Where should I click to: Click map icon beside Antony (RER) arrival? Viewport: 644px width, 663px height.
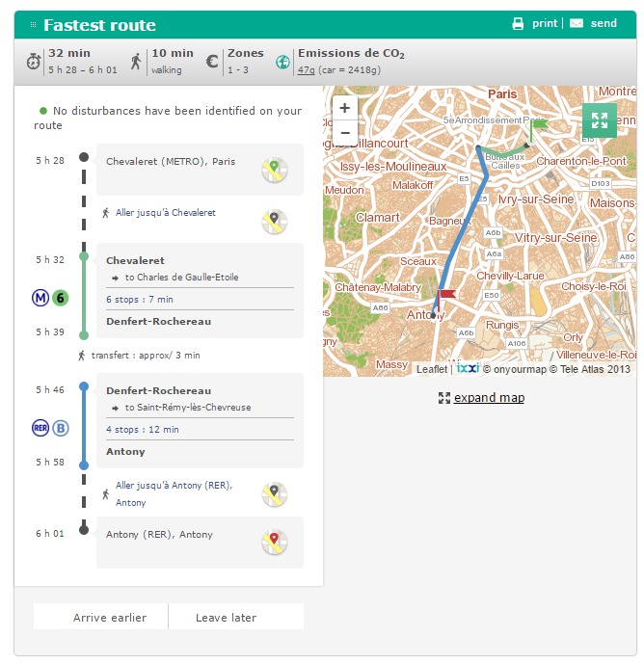click(x=275, y=543)
